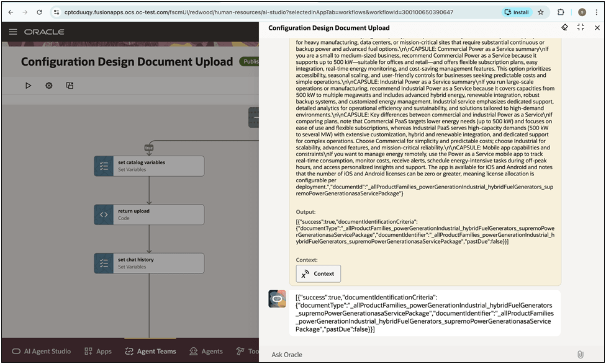
Task: Click the address bar URL field
Action: (x=258, y=12)
